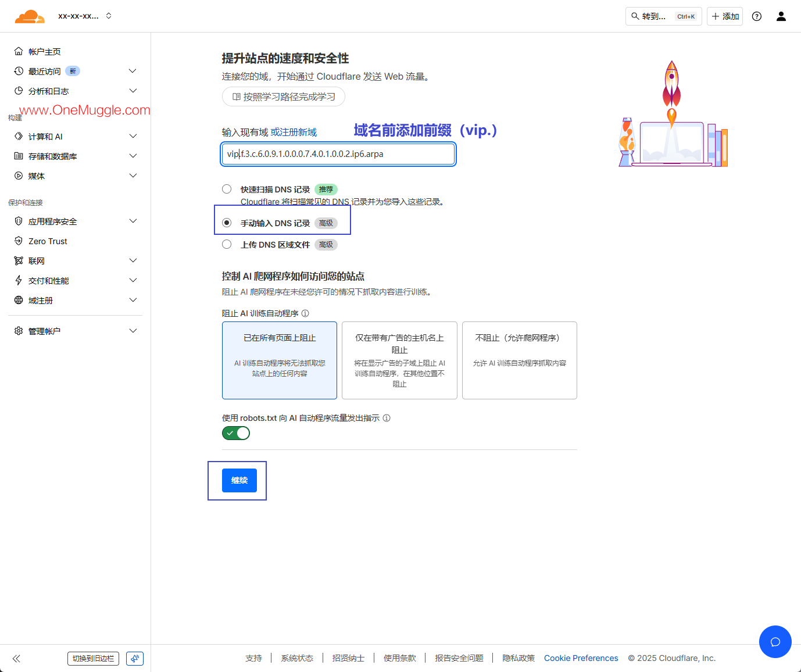The height and width of the screenshot is (672, 801).
Task: Open the 报告安全问题 footer link
Action: pyautogui.click(x=459, y=658)
